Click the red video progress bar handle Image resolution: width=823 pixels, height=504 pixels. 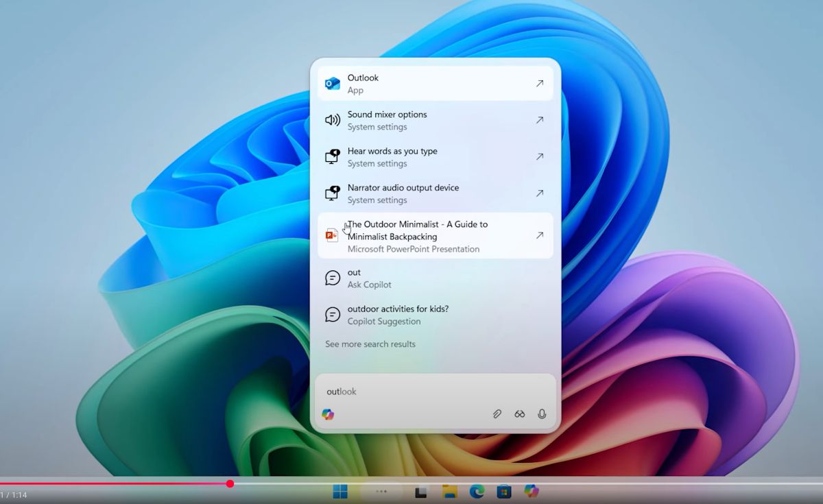[x=230, y=483]
